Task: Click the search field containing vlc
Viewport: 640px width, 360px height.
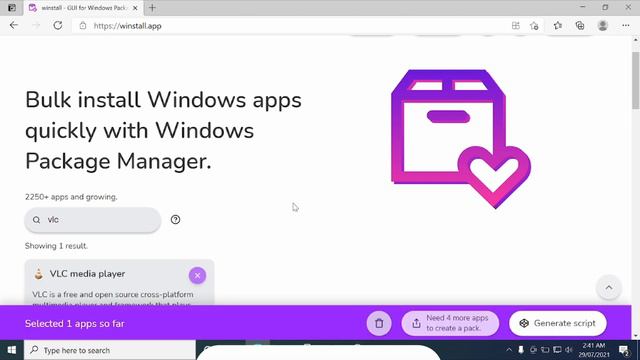Action: (x=93, y=220)
